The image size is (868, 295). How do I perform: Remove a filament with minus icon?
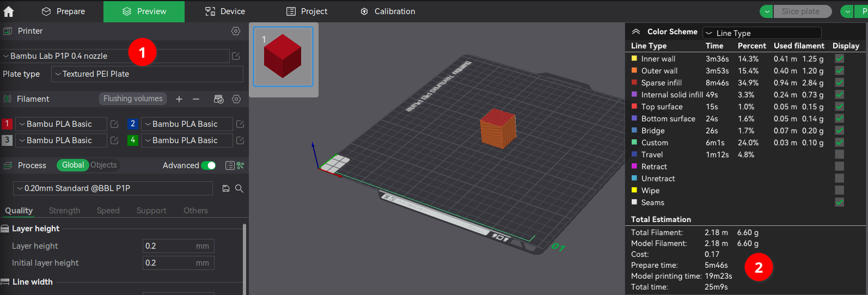[196, 99]
